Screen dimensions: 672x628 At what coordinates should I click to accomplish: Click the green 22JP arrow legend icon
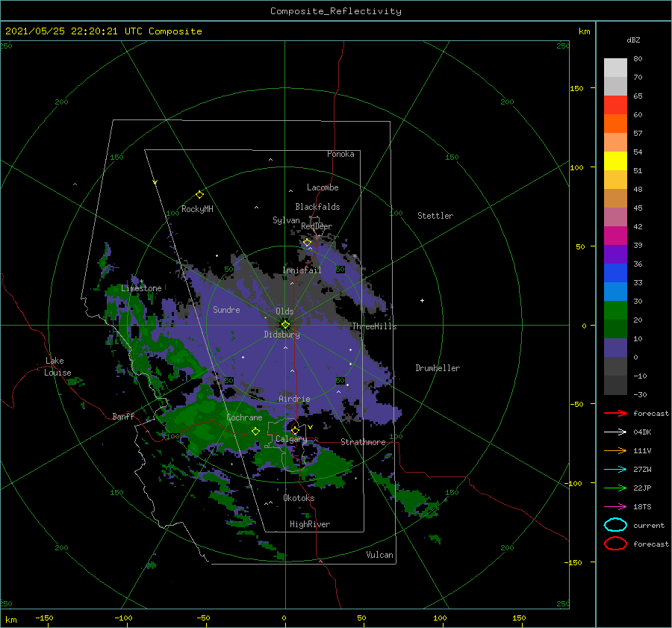coord(615,488)
